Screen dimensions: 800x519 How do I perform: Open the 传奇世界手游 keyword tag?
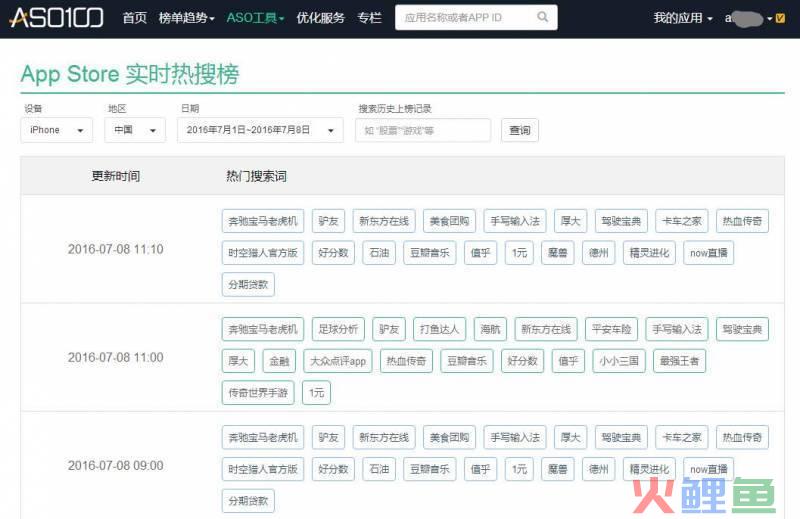click(x=258, y=392)
